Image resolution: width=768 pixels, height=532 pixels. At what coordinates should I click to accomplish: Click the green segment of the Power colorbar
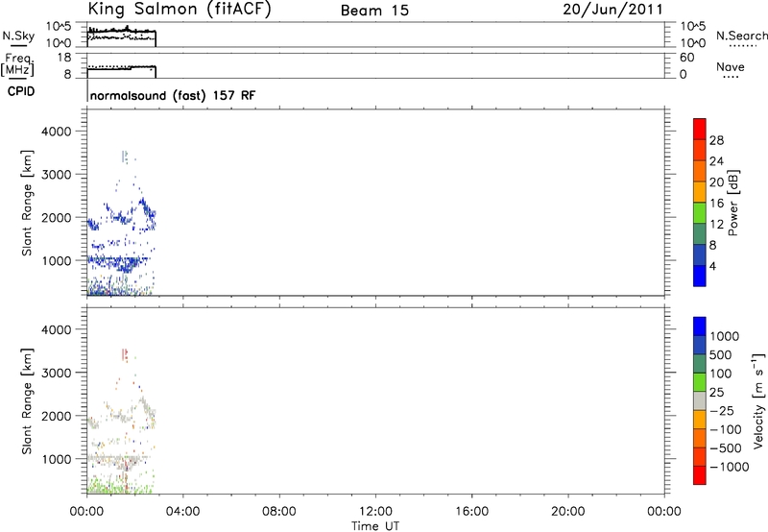pyautogui.click(x=700, y=212)
